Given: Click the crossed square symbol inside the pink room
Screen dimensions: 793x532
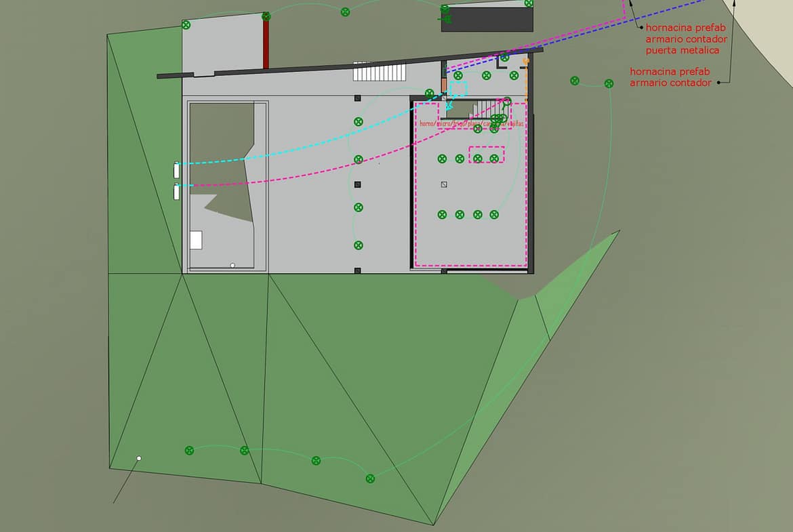Looking at the screenshot, I should tap(444, 184).
